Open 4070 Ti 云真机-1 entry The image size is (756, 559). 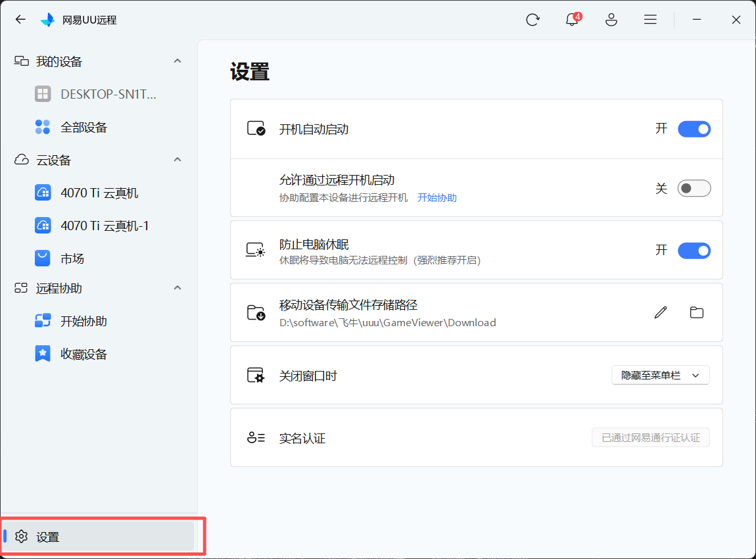99,225
